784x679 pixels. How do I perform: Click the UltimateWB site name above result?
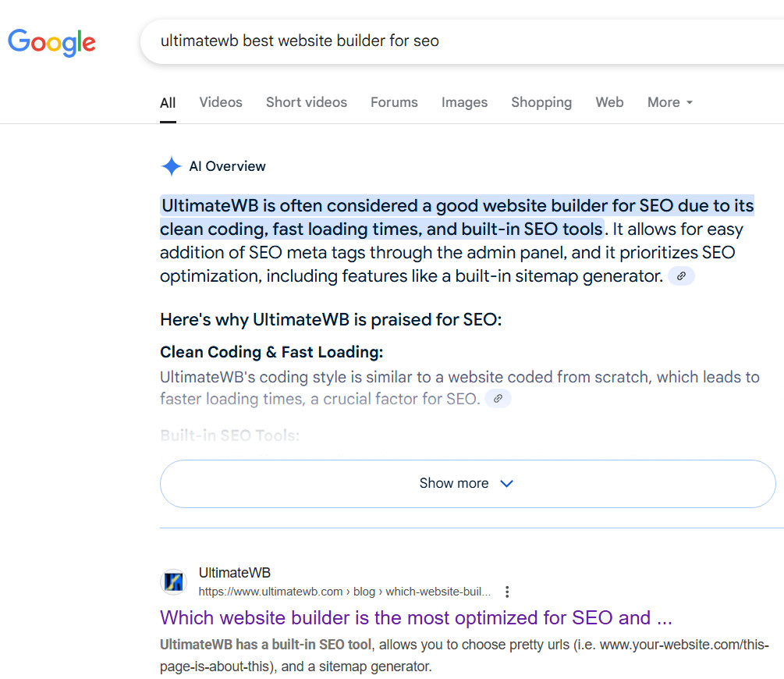point(235,573)
